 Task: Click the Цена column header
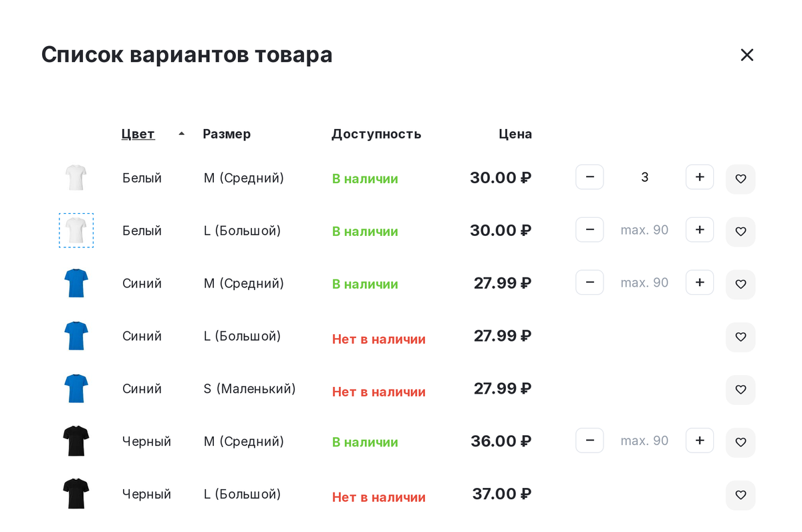coord(515,134)
